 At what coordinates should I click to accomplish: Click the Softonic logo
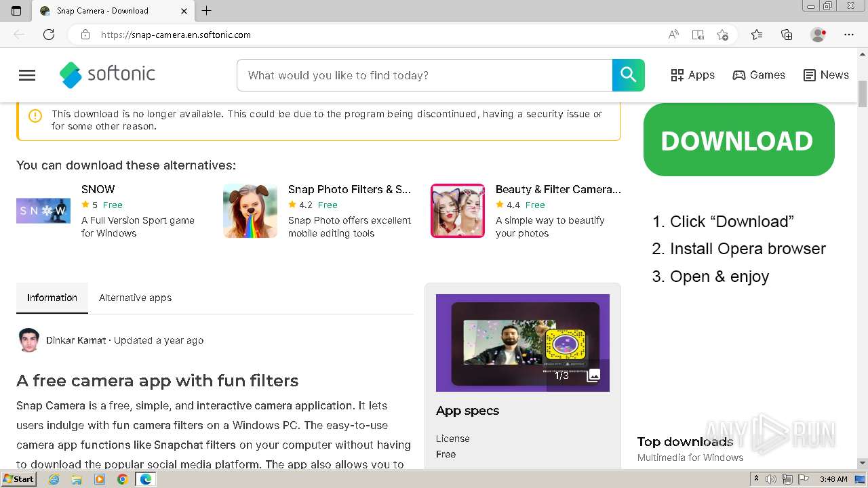(107, 75)
